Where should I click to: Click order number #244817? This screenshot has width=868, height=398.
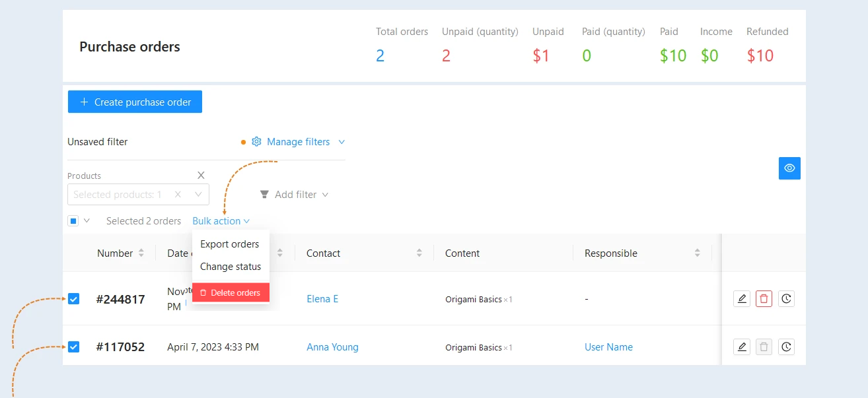120,299
